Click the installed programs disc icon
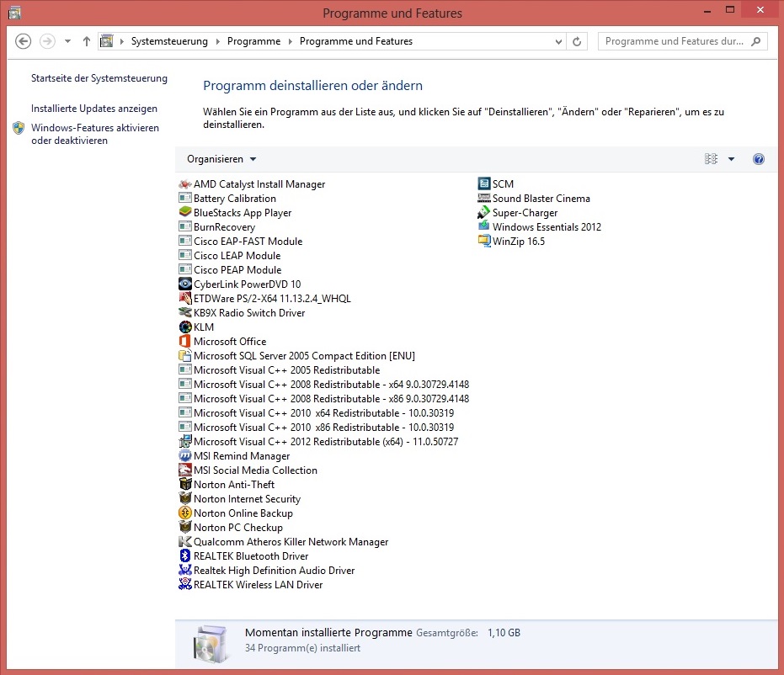The image size is (784, 675). pos(211,645)
